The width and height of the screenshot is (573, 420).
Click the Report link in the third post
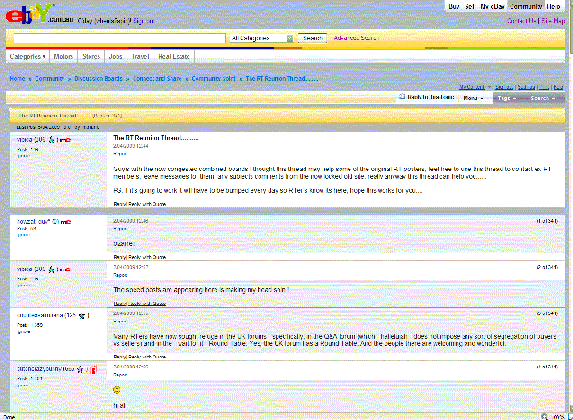[120, 275]
